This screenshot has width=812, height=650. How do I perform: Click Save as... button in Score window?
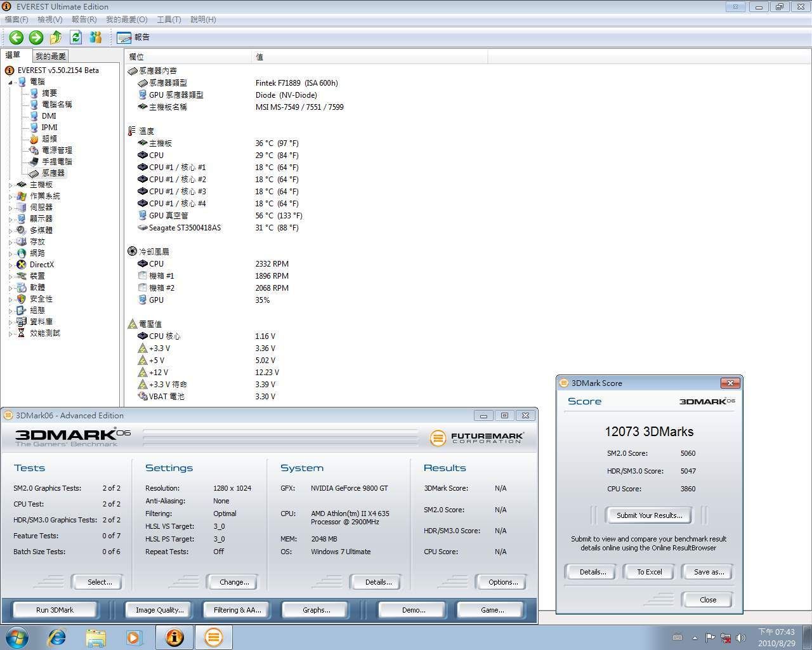click(709, 572)
